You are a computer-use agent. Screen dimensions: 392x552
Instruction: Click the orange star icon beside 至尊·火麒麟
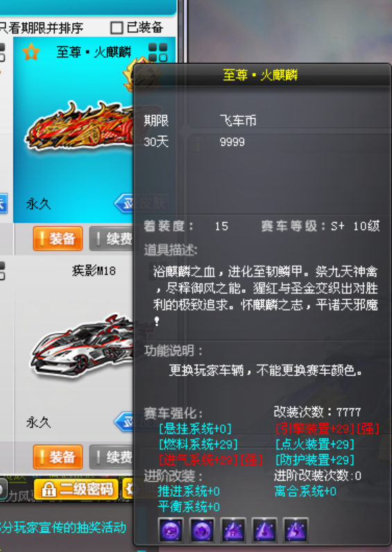pyautogui.click(x=31, y=52)
